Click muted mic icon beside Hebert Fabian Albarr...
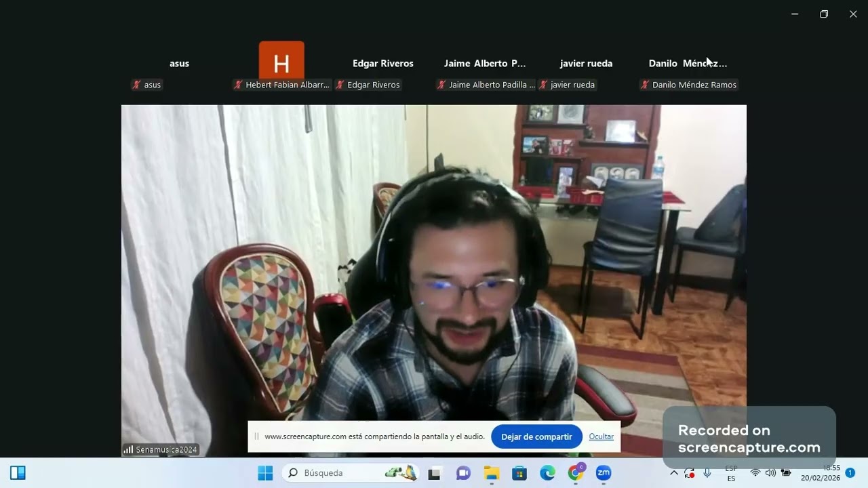 click(238, 85)
